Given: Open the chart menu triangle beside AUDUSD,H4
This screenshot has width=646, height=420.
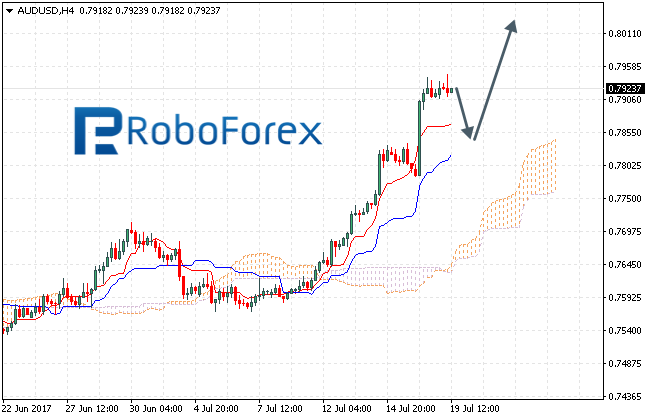Looking at the screenshot, I should [x=9, y=11].
